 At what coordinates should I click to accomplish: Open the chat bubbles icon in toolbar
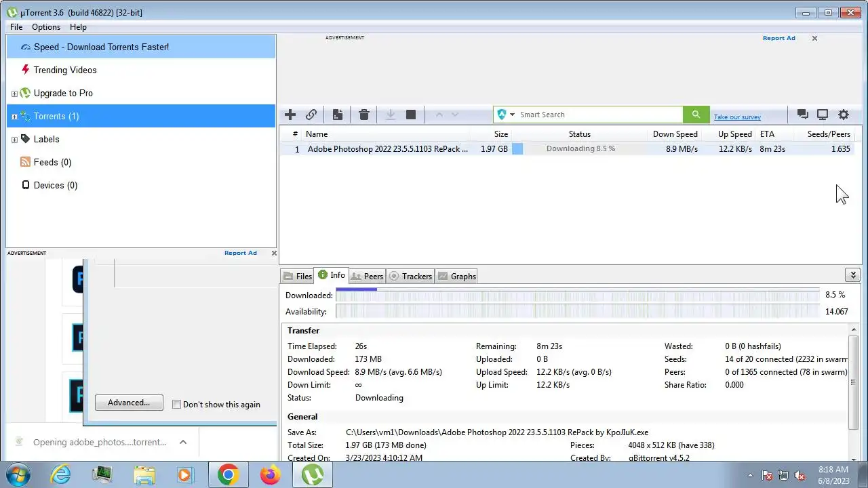802,115
